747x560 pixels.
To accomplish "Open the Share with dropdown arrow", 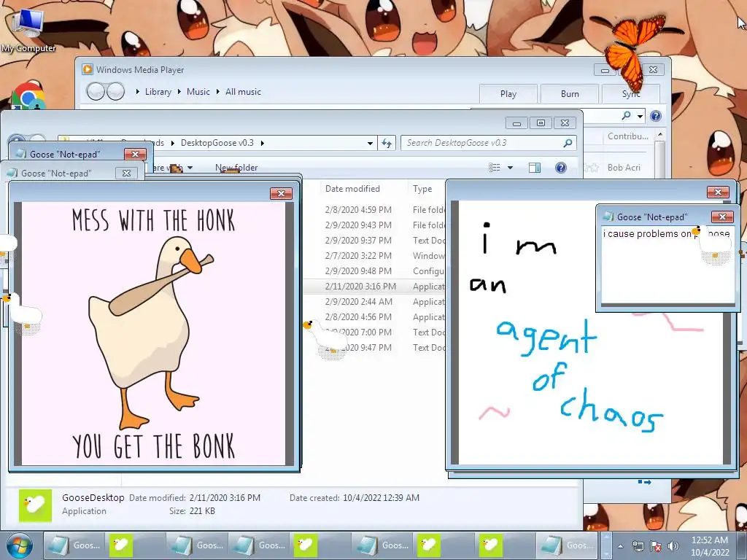I will (190, 167).
